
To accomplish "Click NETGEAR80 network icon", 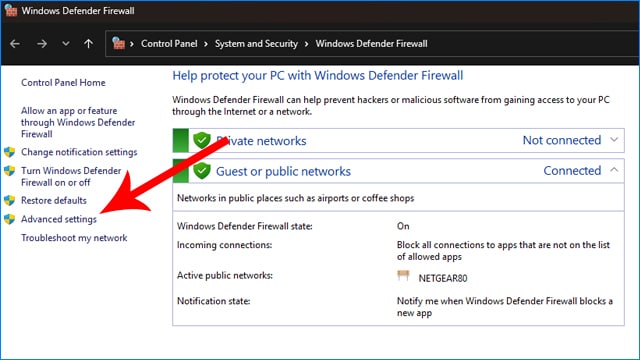I will [x=403, y=276].
